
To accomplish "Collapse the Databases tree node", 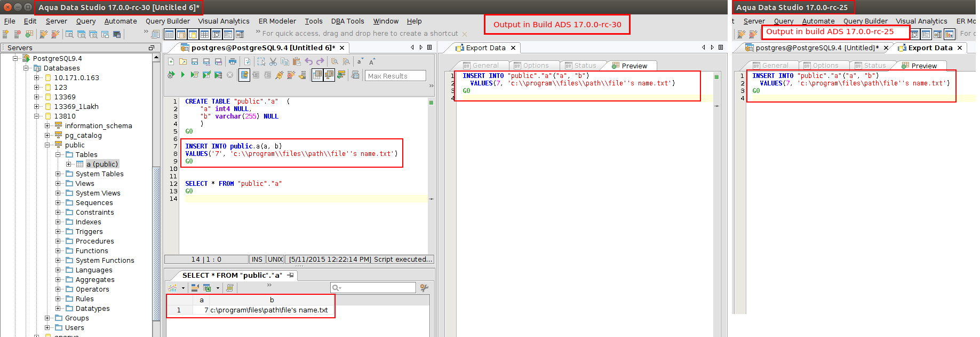I will point(26,68).
